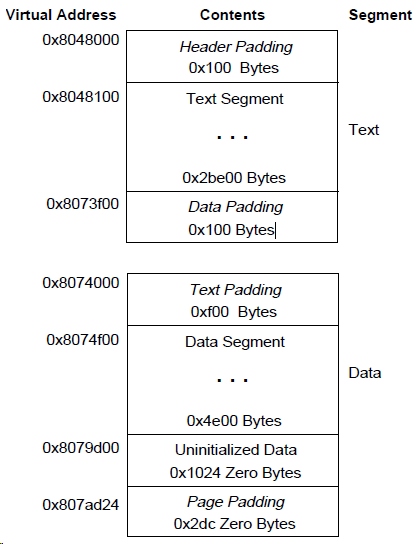Click the Text segment label
Screen dimensions: 417x544
pos(364,130)
